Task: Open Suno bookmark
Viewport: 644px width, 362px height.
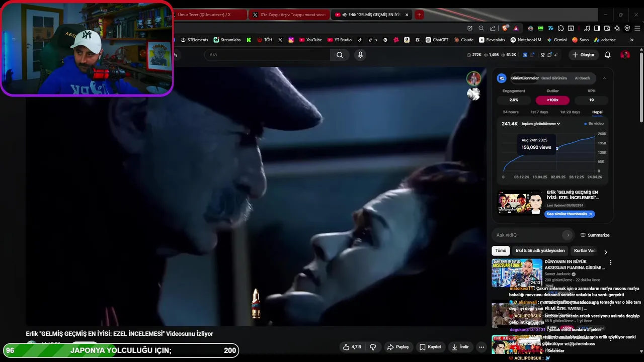Action: tap(580, 40)
